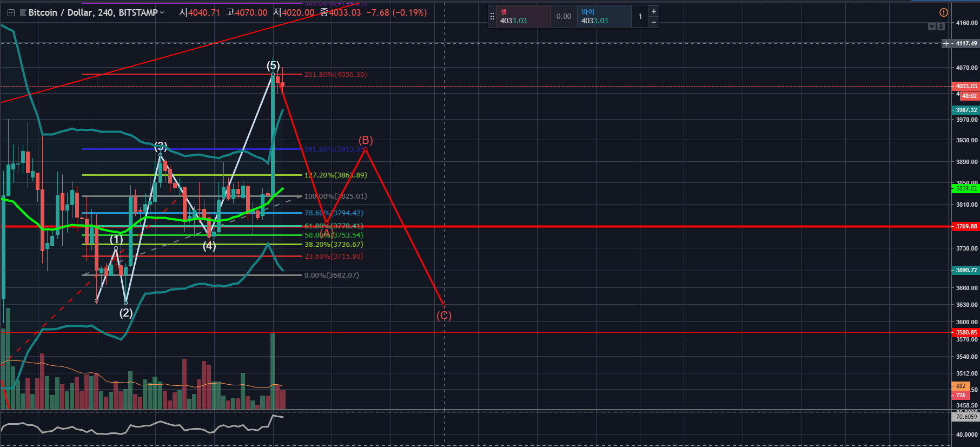Click the pane up-down toggle icon
980x447 pixels.
(941, 27)
